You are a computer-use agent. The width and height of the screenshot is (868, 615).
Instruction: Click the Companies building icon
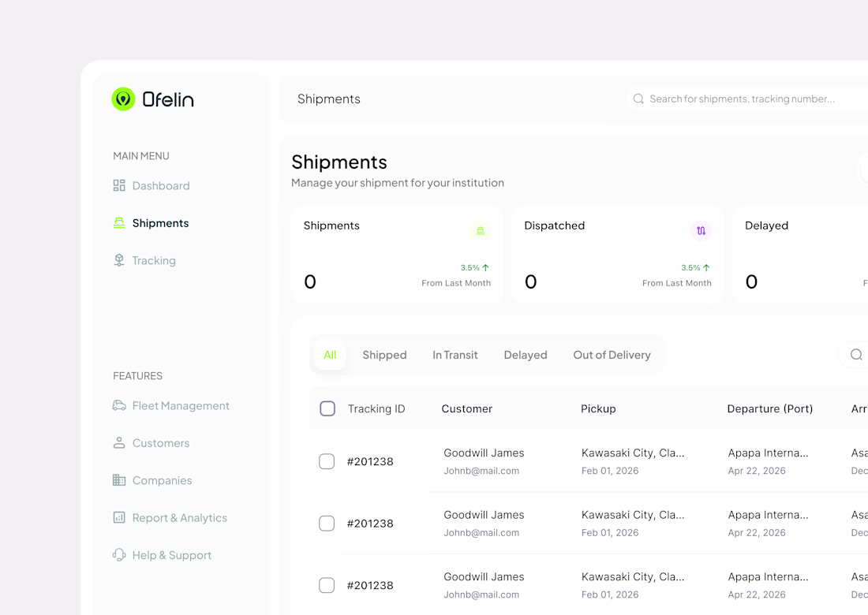point(119,480)
